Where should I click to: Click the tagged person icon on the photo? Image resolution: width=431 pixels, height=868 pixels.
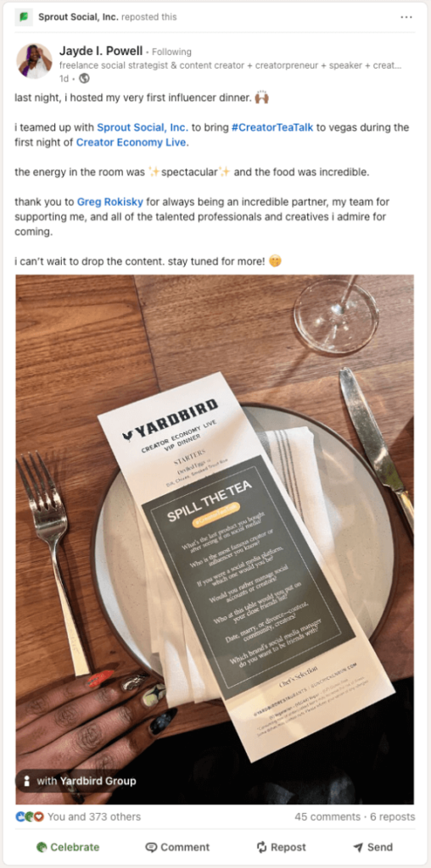[26, 781]
